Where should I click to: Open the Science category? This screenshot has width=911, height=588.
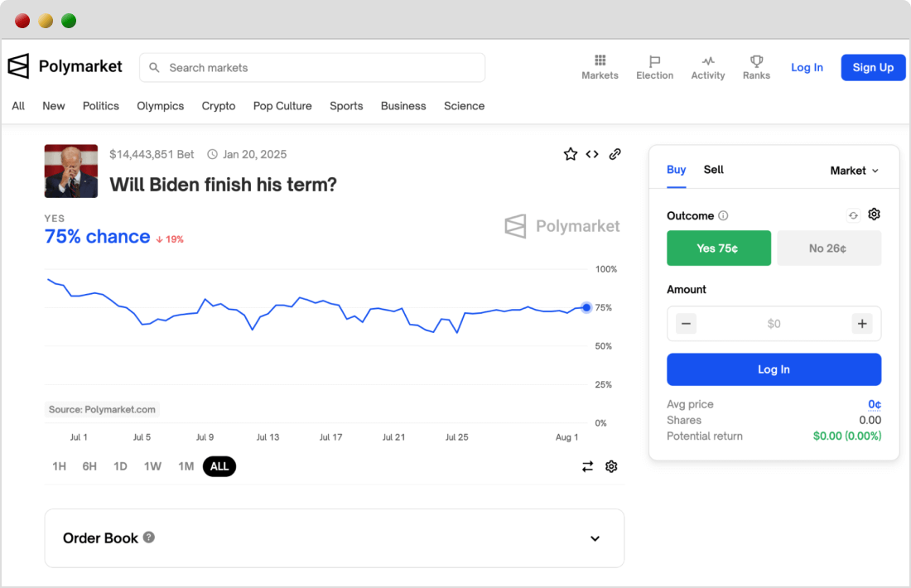pos(465,106)
